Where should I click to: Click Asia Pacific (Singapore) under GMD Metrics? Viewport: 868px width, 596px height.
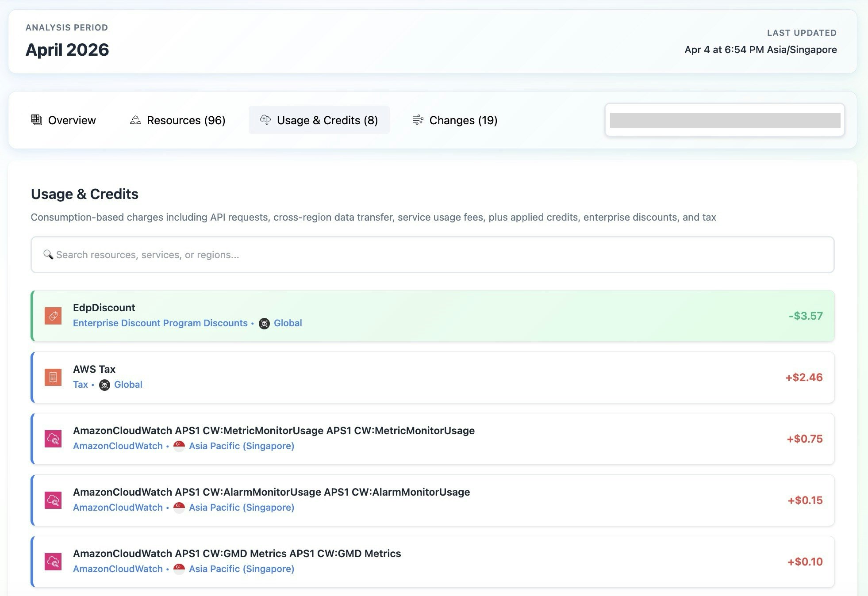point(242,569)
